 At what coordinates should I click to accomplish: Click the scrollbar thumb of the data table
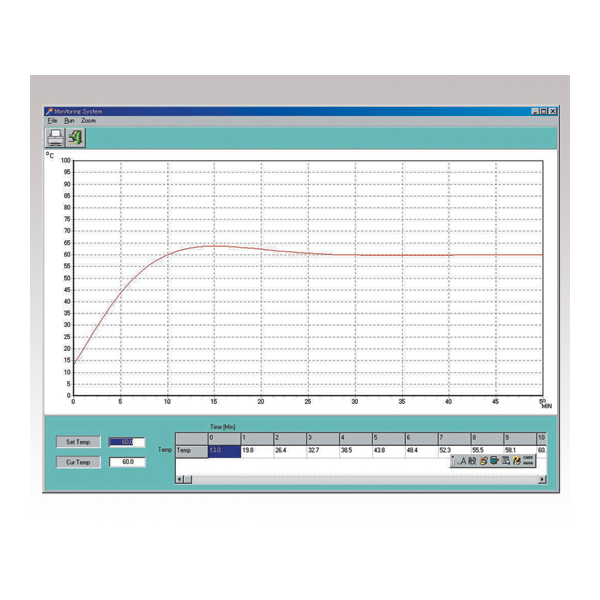point(188,479)
